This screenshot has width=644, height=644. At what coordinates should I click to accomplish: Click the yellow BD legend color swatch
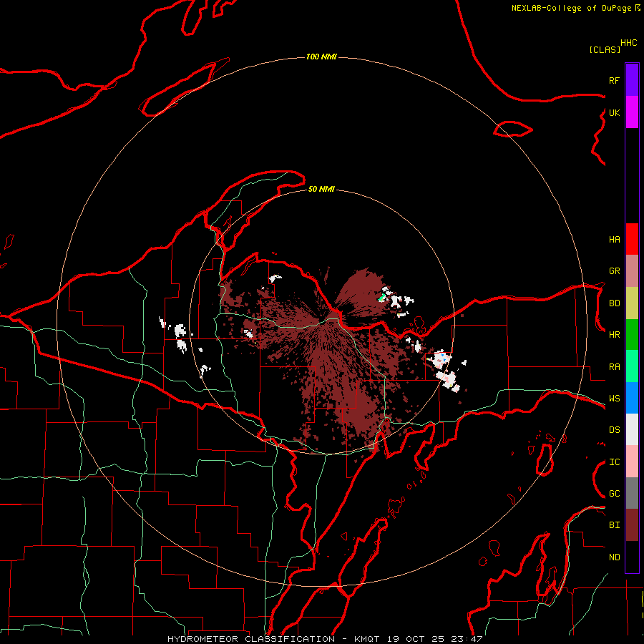coord(632,303)
